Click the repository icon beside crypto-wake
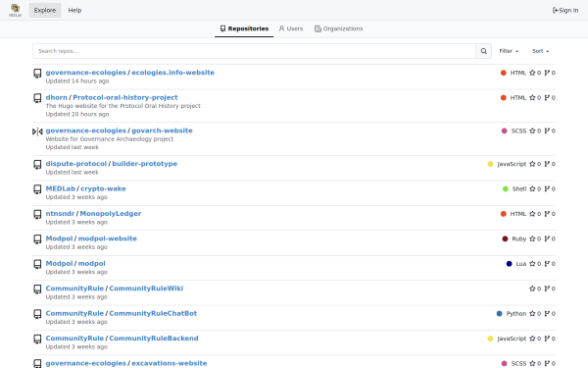The image size is (588, 368). point(37,189)
